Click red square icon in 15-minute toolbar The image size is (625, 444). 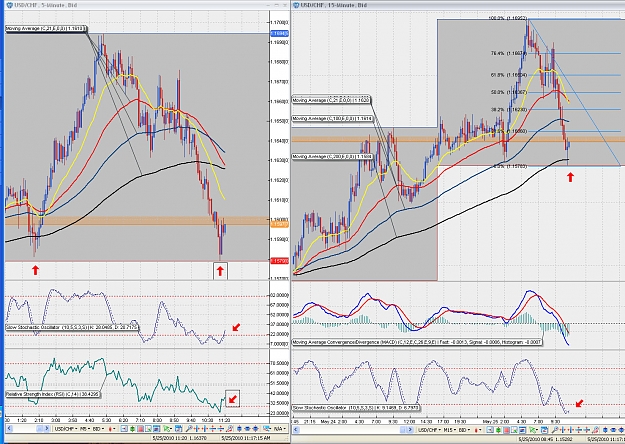507,430
